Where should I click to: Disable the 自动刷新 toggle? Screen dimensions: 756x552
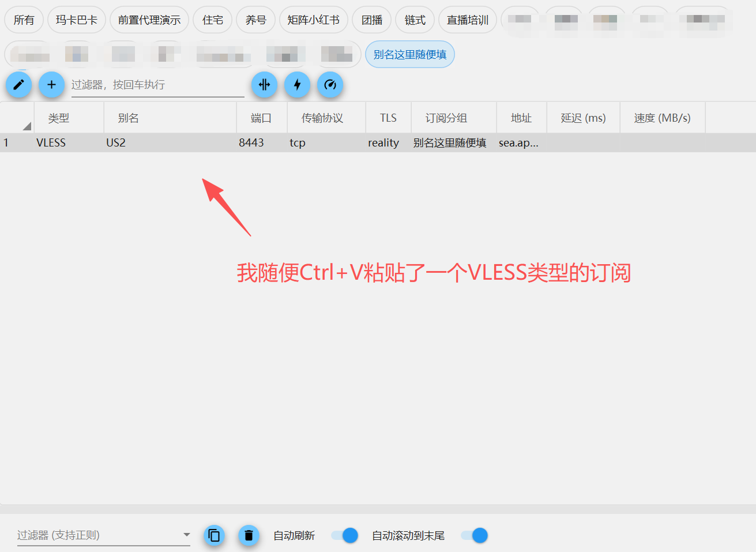(344, 535)
